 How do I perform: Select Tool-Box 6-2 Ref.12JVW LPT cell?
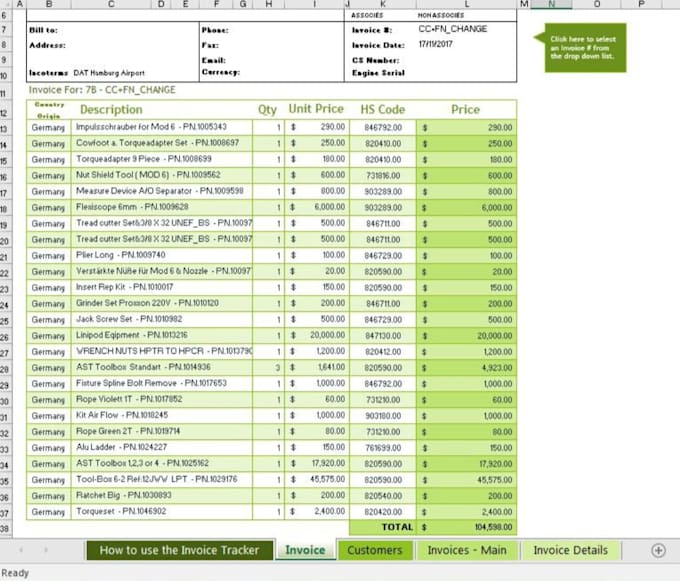(161, 480)
